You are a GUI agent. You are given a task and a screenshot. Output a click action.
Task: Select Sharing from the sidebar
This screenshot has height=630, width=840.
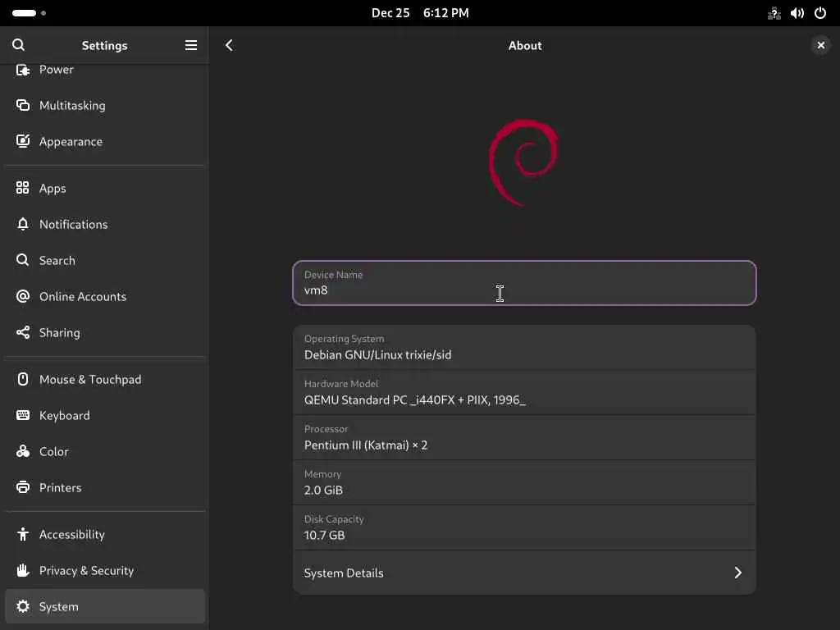105,333
